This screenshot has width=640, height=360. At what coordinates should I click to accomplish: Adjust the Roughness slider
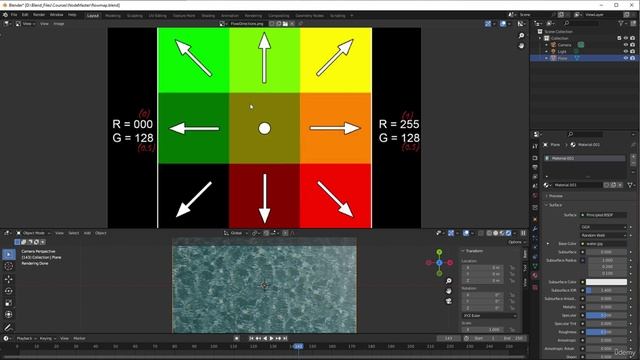pos(606,332)
